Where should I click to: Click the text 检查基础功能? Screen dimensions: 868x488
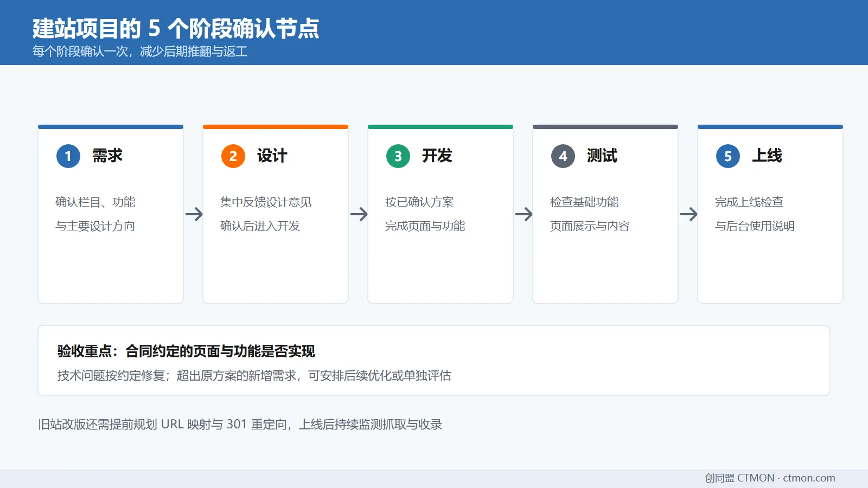click(x=584, y=202)
